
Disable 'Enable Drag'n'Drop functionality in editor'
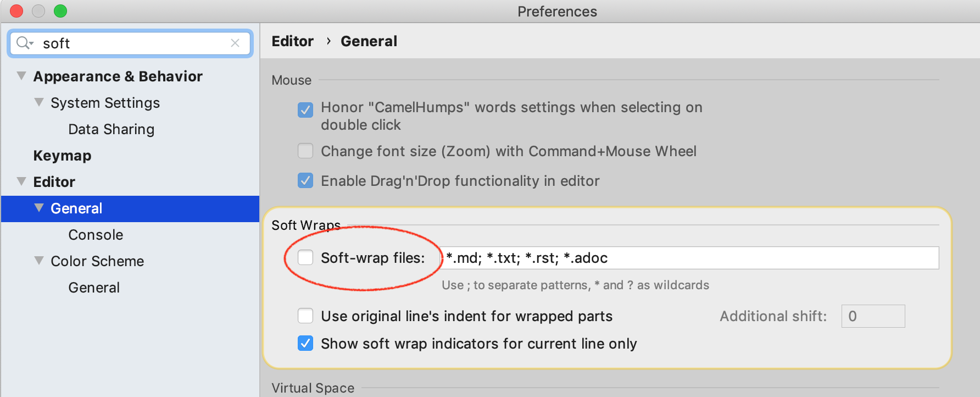click(305, 180)
